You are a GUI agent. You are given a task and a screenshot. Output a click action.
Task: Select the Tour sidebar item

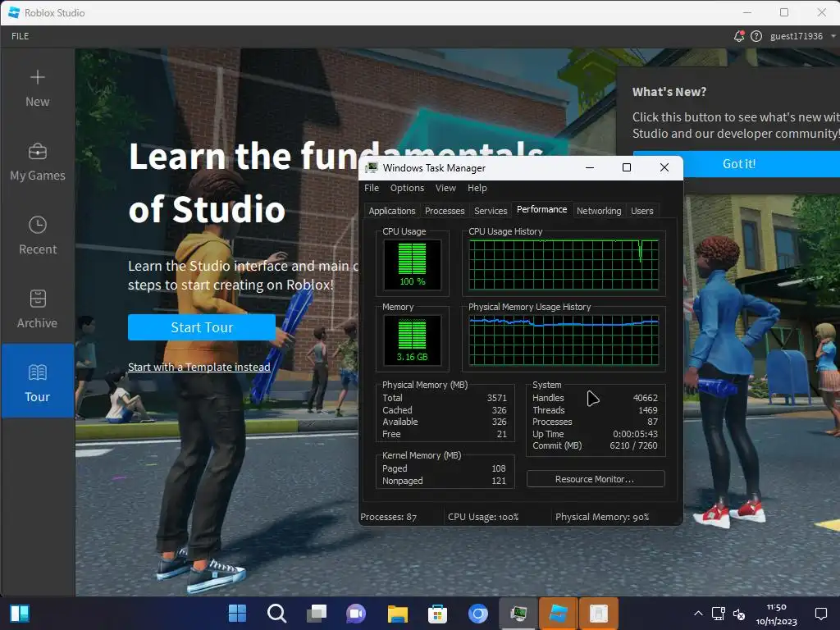coord(37,381)
